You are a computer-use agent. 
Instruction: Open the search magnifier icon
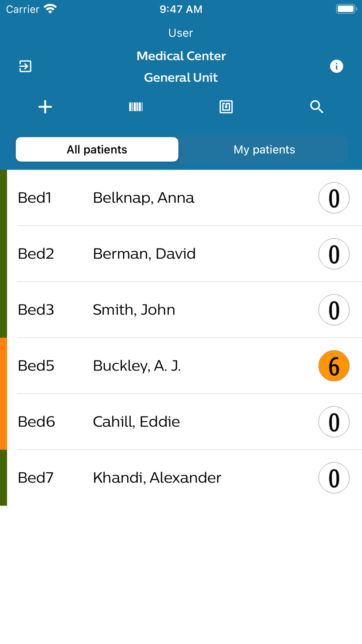click(x=317, y=107)
